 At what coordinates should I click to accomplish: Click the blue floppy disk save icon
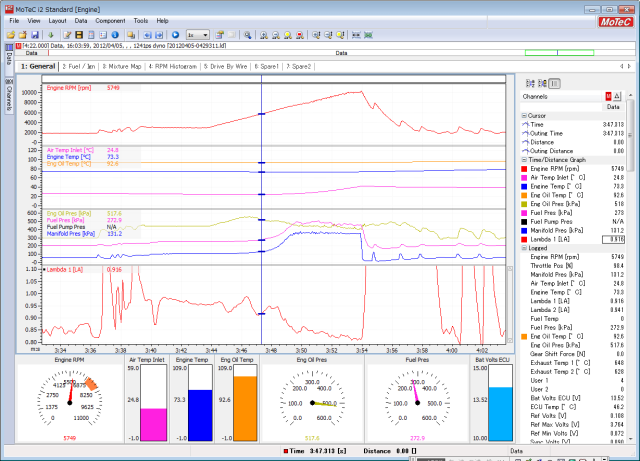point(35,35)
